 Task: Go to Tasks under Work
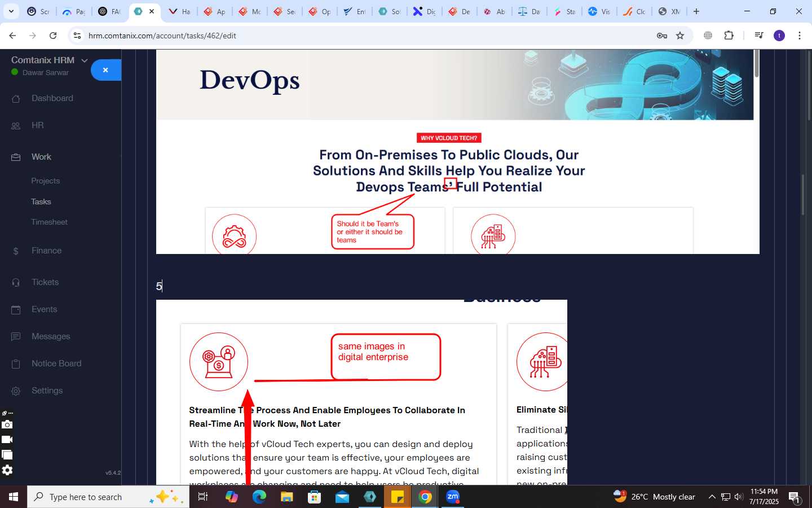click(41, 202)
